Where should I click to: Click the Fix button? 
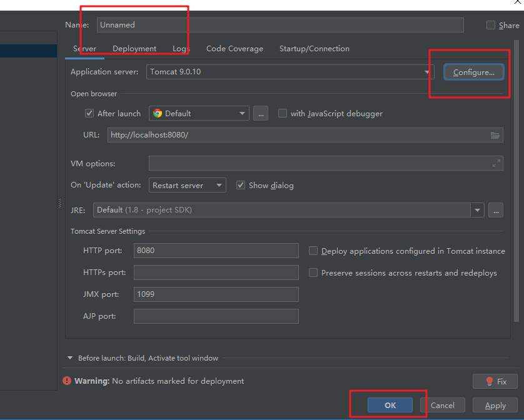[x=495, y=381]
